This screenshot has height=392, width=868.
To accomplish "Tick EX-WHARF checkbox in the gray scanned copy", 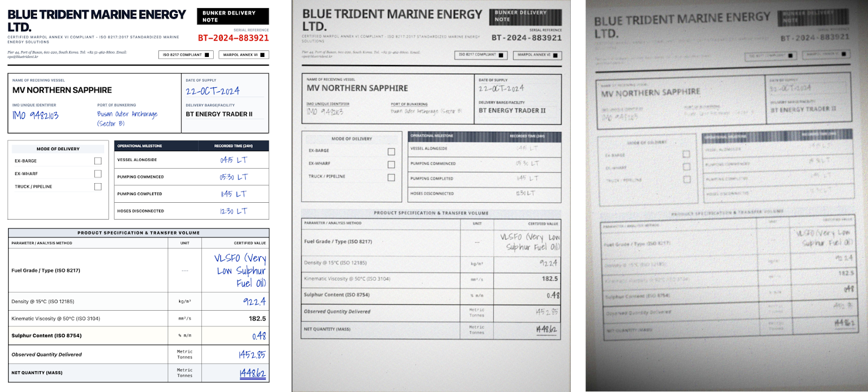I will click(x=391, y=164).
